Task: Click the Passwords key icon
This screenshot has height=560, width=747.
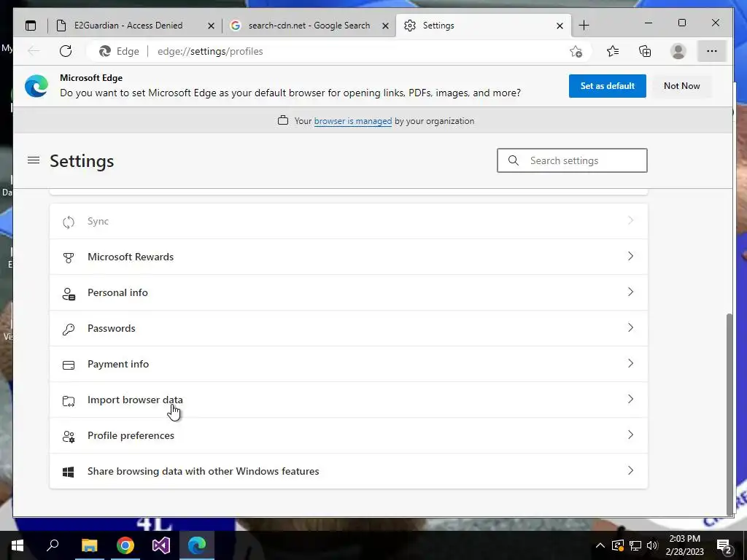Action: tap(69, 329)
